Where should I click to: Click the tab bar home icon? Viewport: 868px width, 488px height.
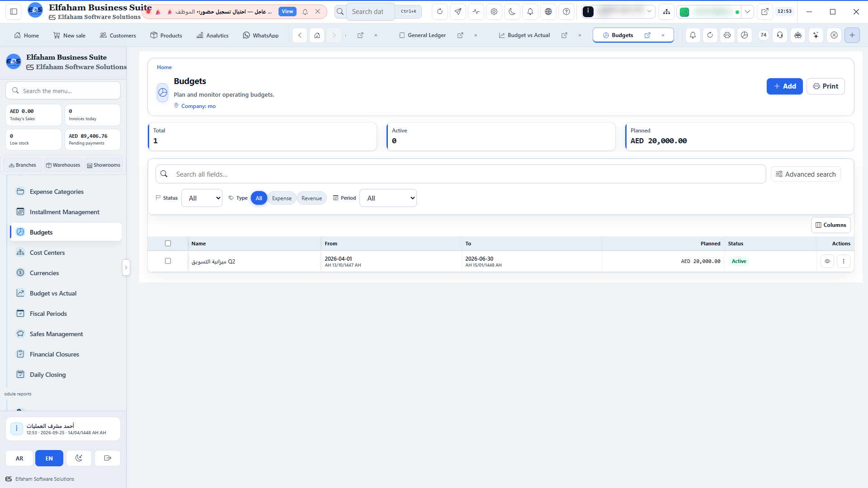point(317,35)
